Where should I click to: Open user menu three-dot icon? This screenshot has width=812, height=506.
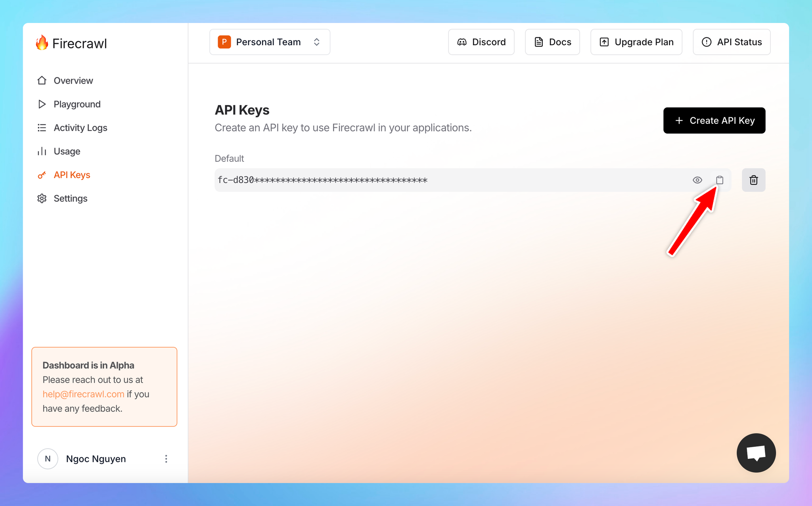166,459
